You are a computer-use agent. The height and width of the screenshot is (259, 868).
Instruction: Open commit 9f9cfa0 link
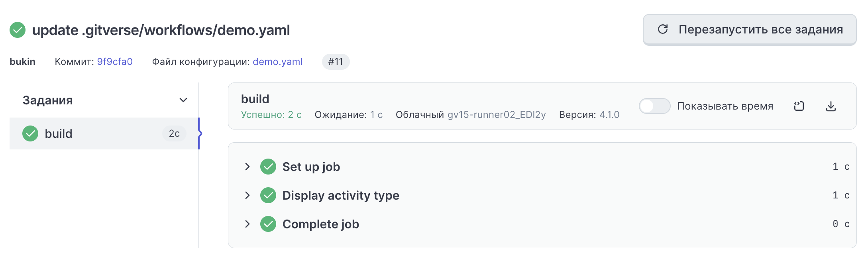(x=115, y=62)
